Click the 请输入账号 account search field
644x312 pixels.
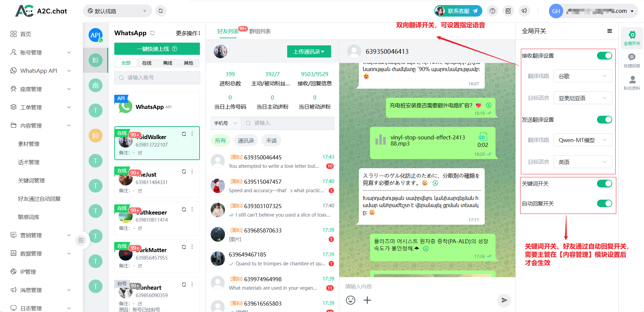[157, 78]
